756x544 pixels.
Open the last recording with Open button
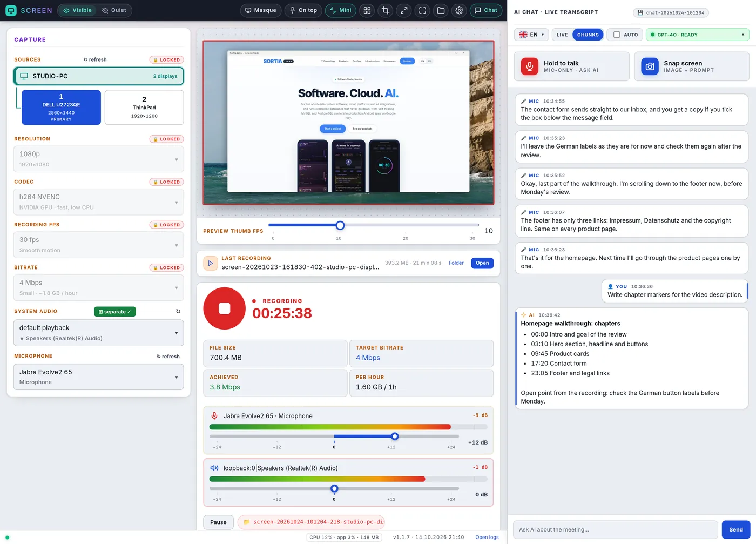tap(482, 263)
